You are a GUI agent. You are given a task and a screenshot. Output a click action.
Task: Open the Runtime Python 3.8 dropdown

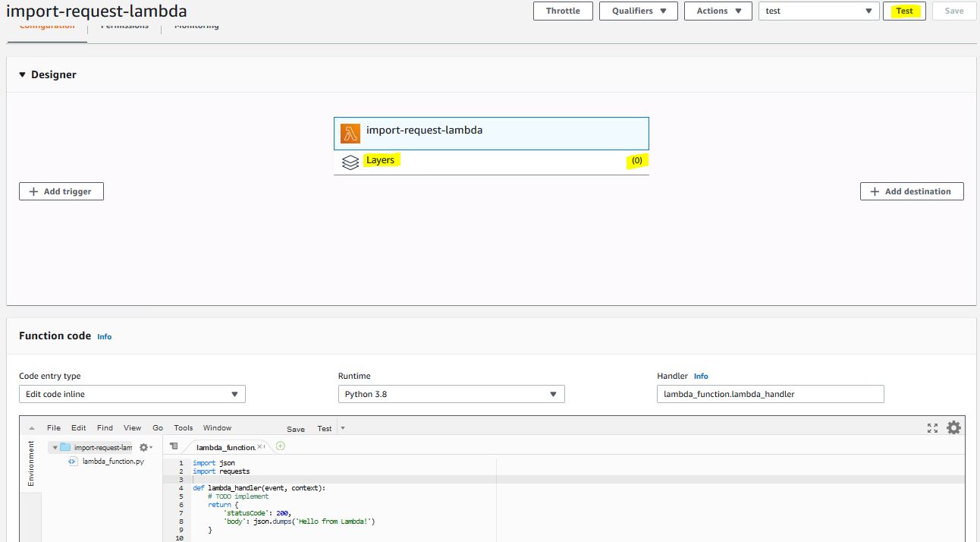pyautogui.click(x=451, y=394)
